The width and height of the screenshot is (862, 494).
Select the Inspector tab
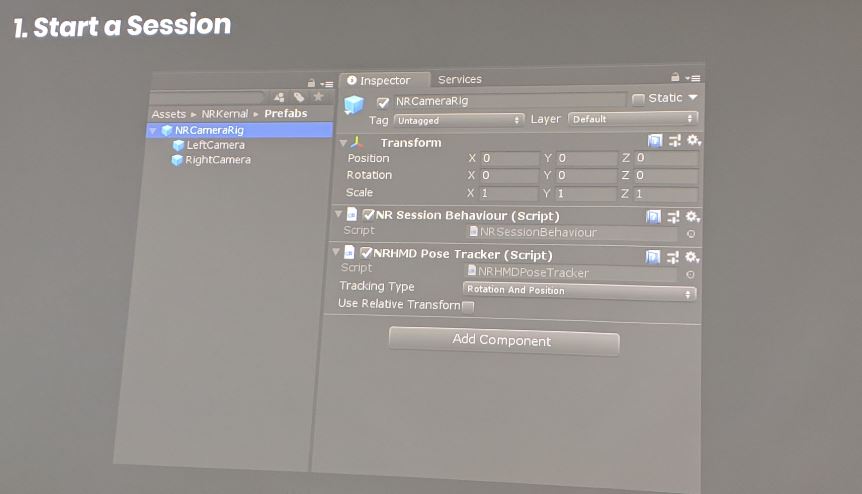point(384,81)
